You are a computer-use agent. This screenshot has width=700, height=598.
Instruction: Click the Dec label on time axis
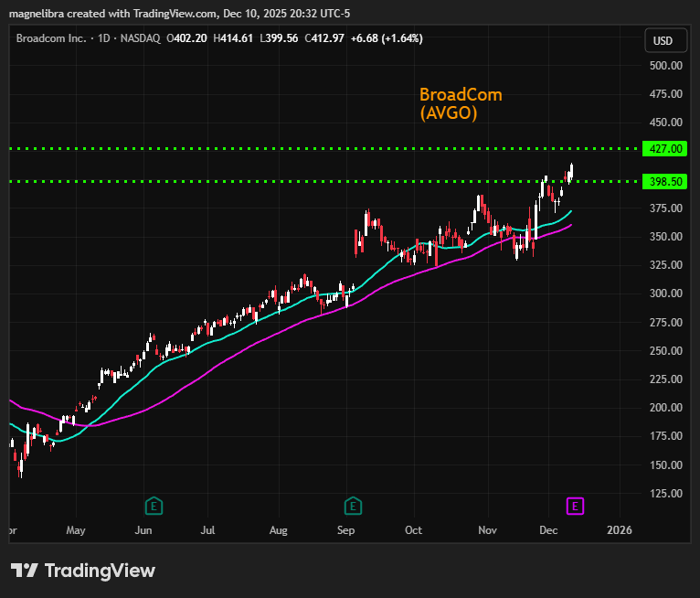[x=548, y=530]
